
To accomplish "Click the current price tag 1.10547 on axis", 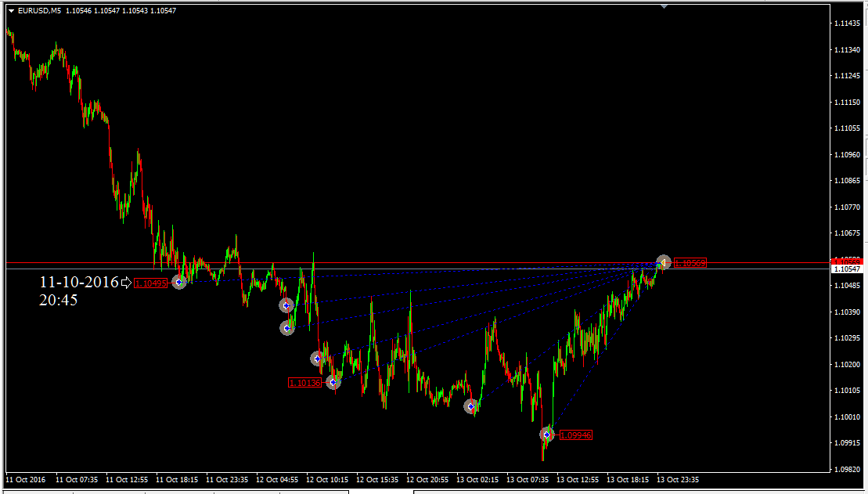I will pyautogui.click(x=847, y=269).
